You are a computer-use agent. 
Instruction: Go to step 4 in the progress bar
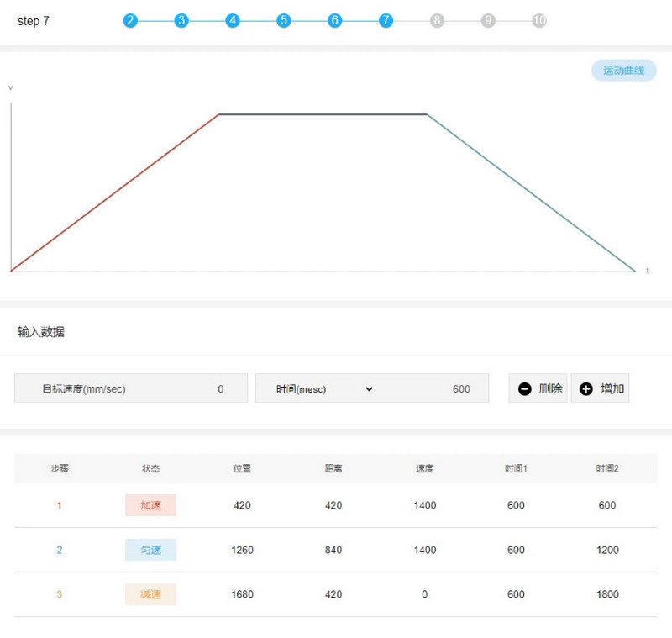coord(233,20)
